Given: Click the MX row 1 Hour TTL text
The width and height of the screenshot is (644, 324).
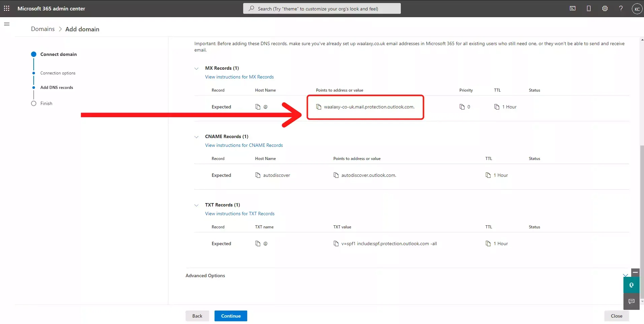Looking at the screenshot, I should pos(509,107).
